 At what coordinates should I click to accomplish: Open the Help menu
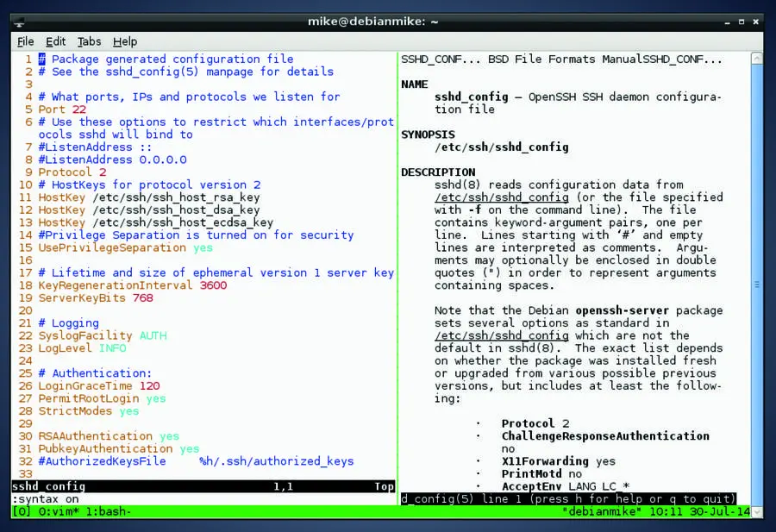click(x=125, y=41)
